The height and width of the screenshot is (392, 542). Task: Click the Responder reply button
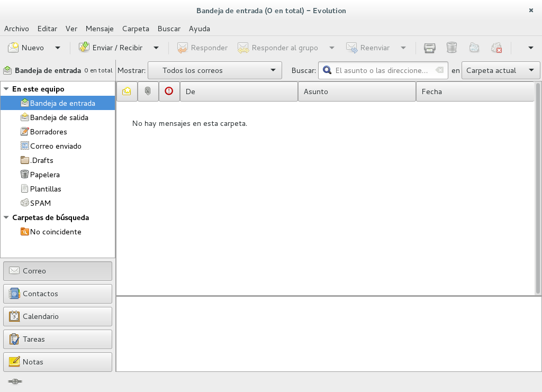pyautogui.click(x=203, y=48)
